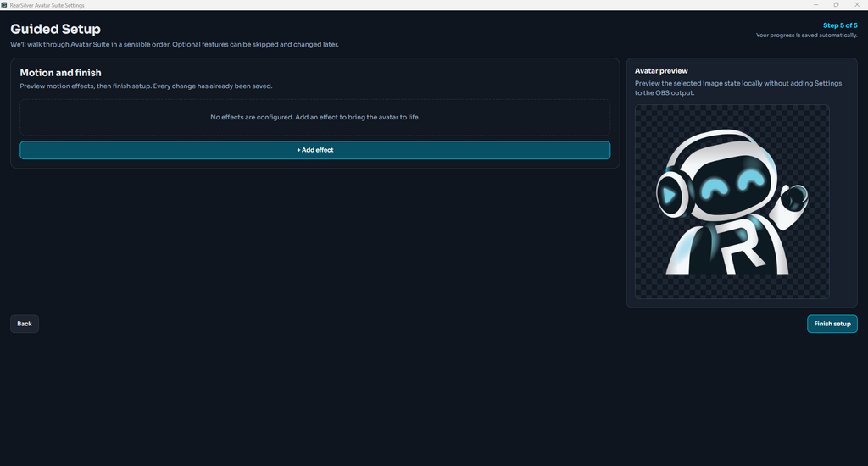Click the 'Preview the selected image state' description
The image size is (868, 466).
tap(738, 88)
